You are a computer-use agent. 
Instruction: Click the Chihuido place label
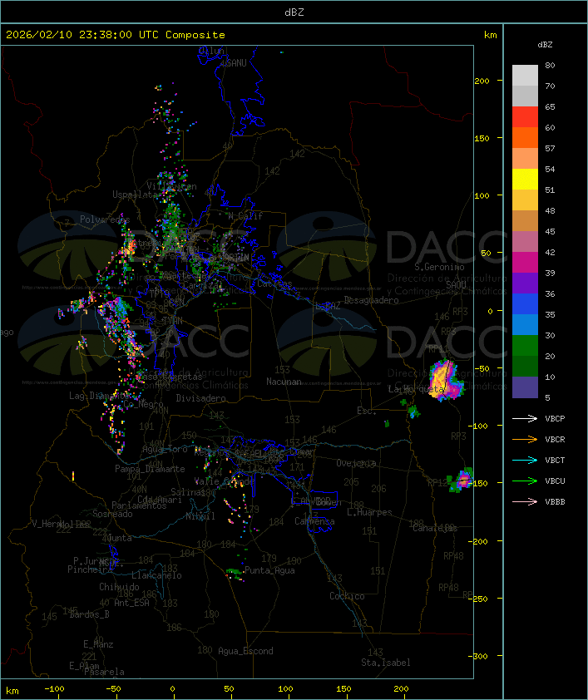119,587
